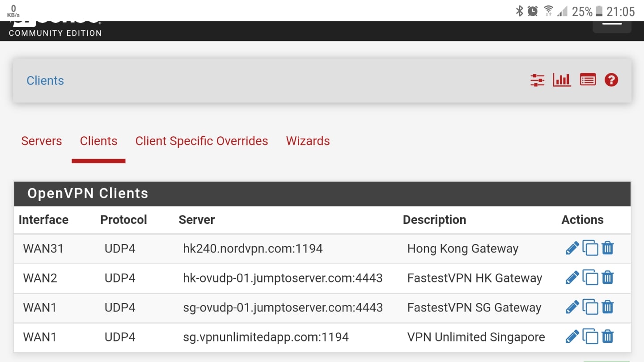
Task: Tap the Bluetooth status bar icon
Action: click(519, 11)
